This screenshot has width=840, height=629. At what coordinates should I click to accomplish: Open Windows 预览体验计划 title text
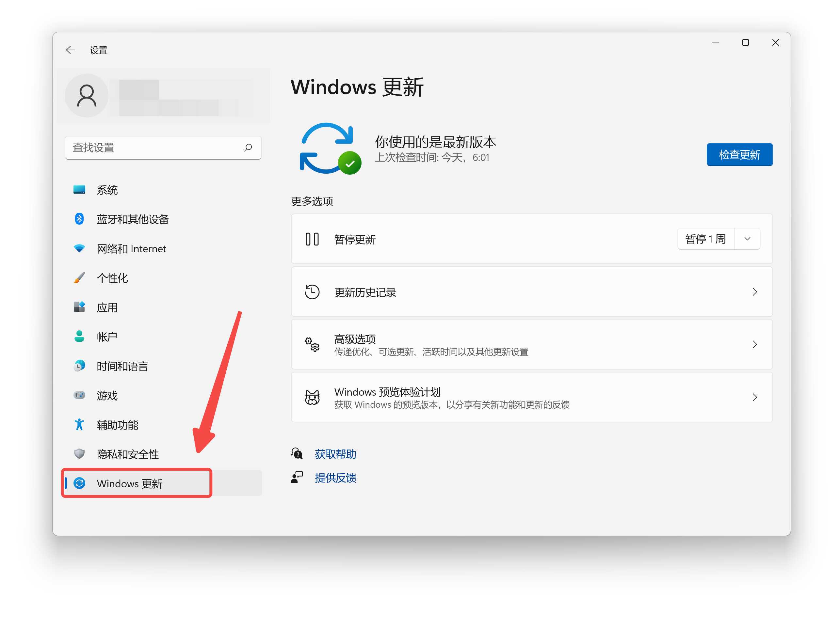click(387, 391)
